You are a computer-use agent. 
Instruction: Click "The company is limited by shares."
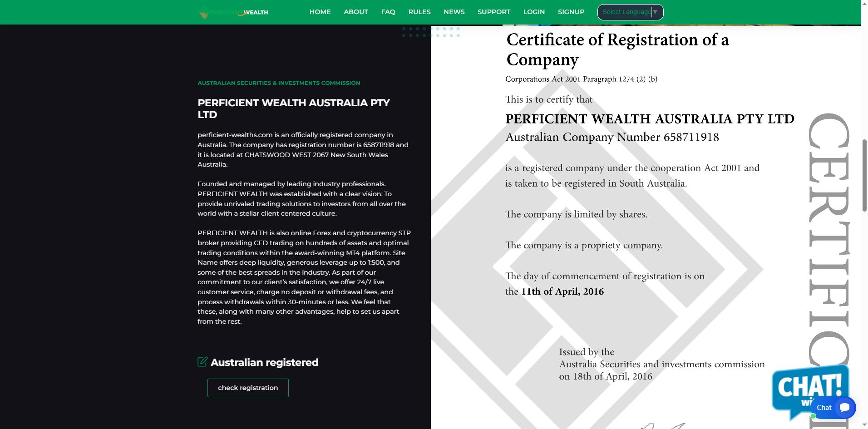577,214
